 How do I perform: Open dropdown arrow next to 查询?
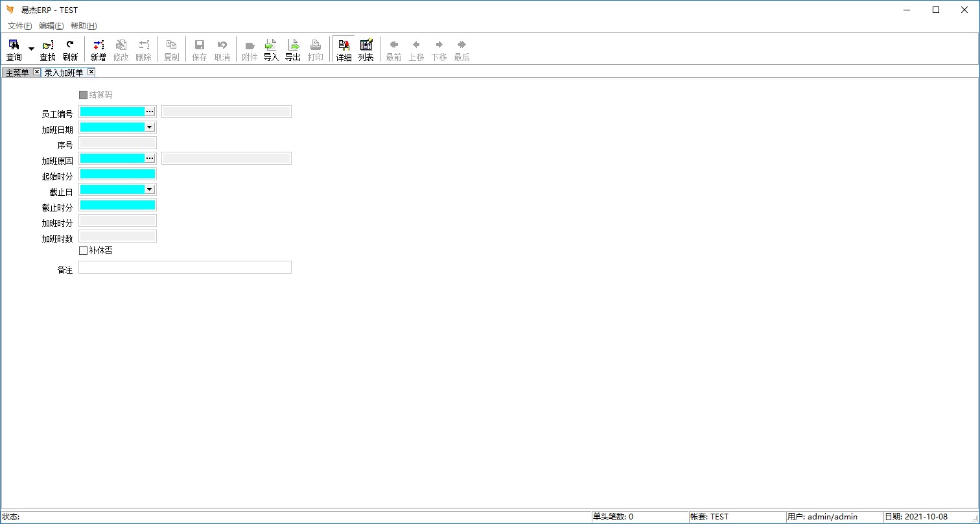[31, 49]
